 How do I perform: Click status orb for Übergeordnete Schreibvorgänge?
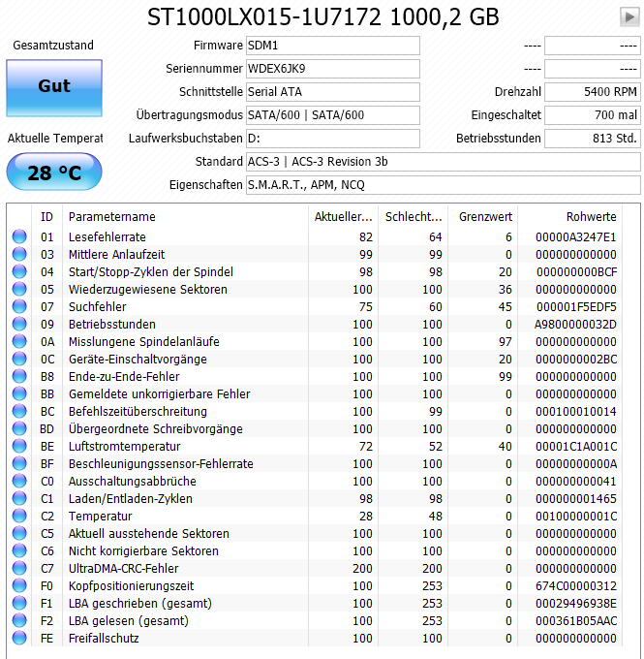[19, 428]
